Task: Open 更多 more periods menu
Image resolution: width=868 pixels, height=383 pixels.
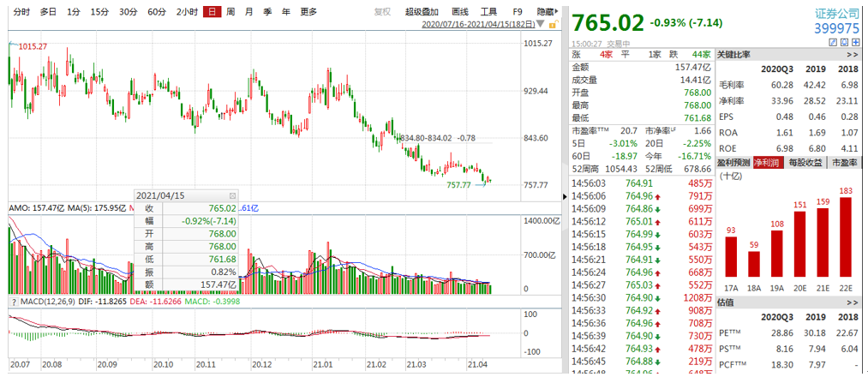Action: click(x=308, y=12)
